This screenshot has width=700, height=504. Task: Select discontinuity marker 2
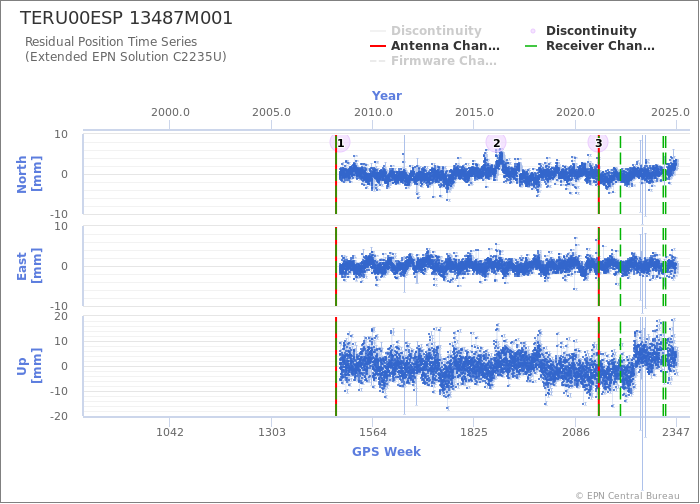pos(496,143)
